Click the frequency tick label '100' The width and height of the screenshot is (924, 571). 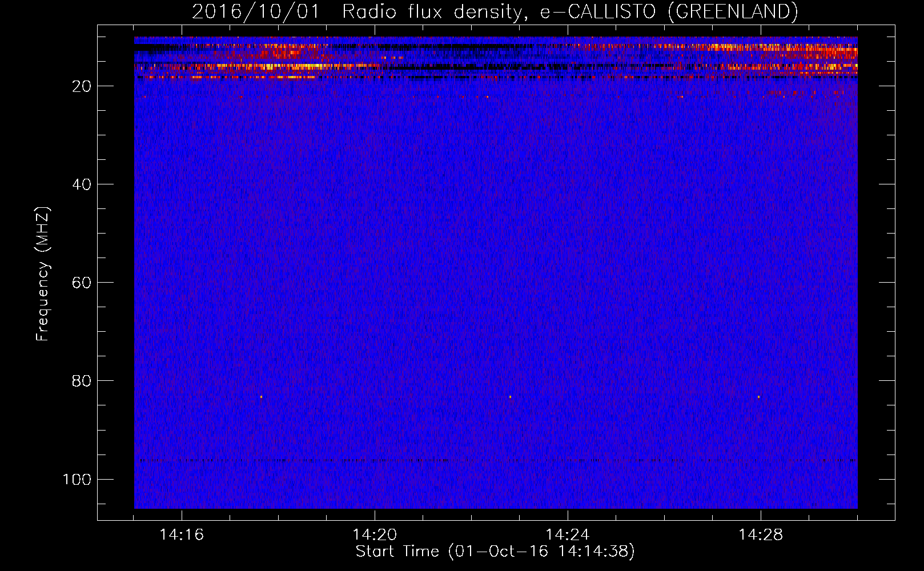point(77,479)
